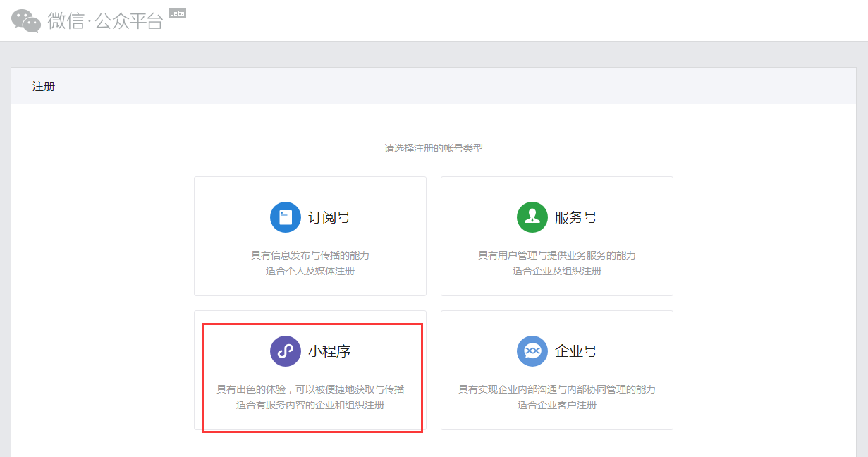Image resolution: width=868 pixels, height=457 pixels.
Task: Select the 服务号 account type card
Action: point(556,236)
